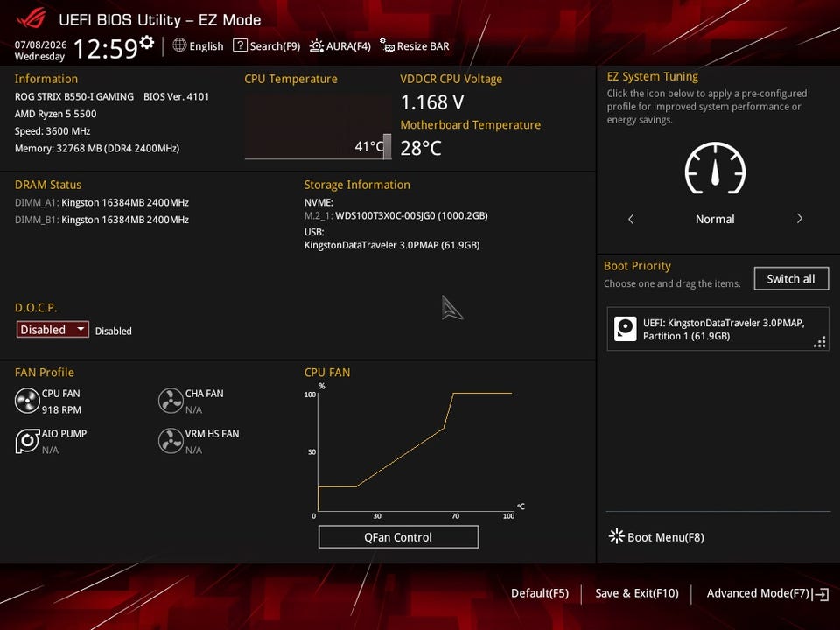Select the CHA FAN icon

coord(171,401)
